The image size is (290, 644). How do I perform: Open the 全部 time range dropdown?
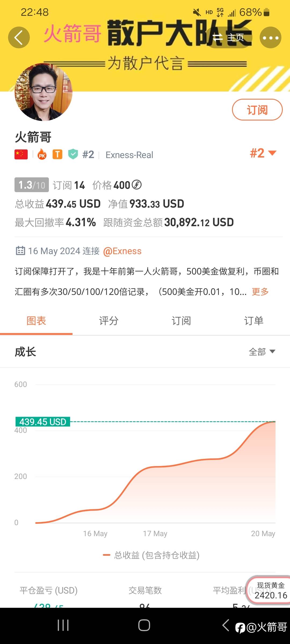click(262, 352)
